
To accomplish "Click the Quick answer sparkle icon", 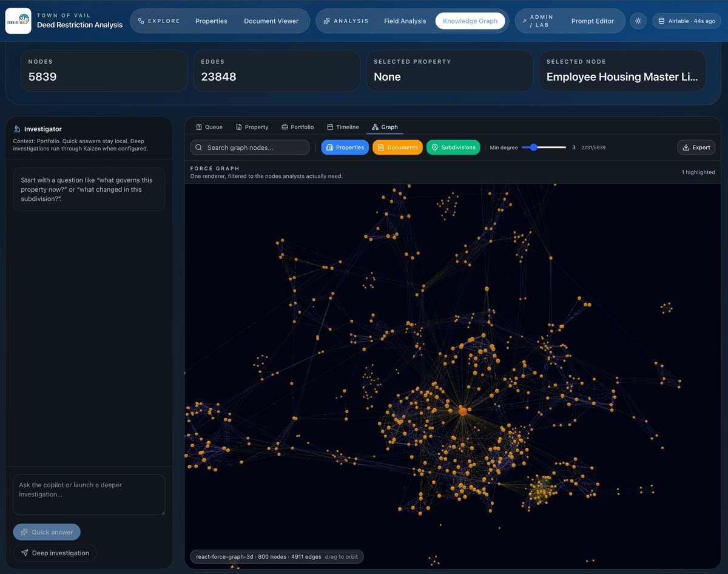I will click(x=24, y=532).
